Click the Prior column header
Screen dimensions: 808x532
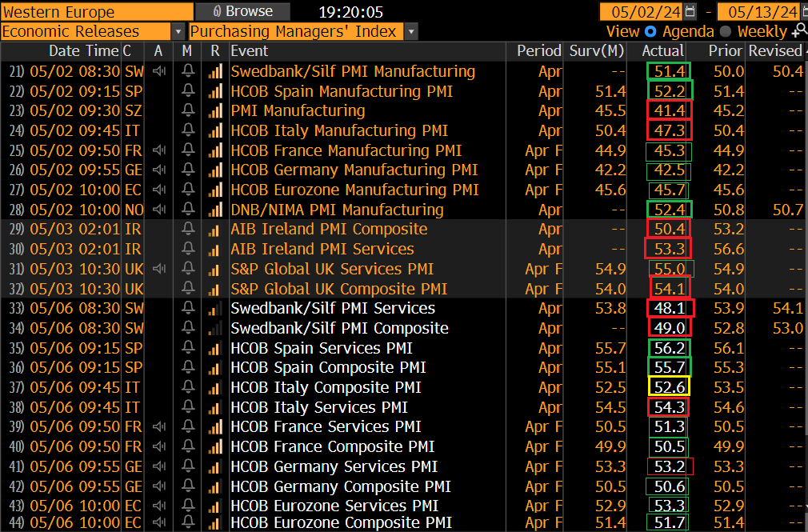tap(726, 51)
